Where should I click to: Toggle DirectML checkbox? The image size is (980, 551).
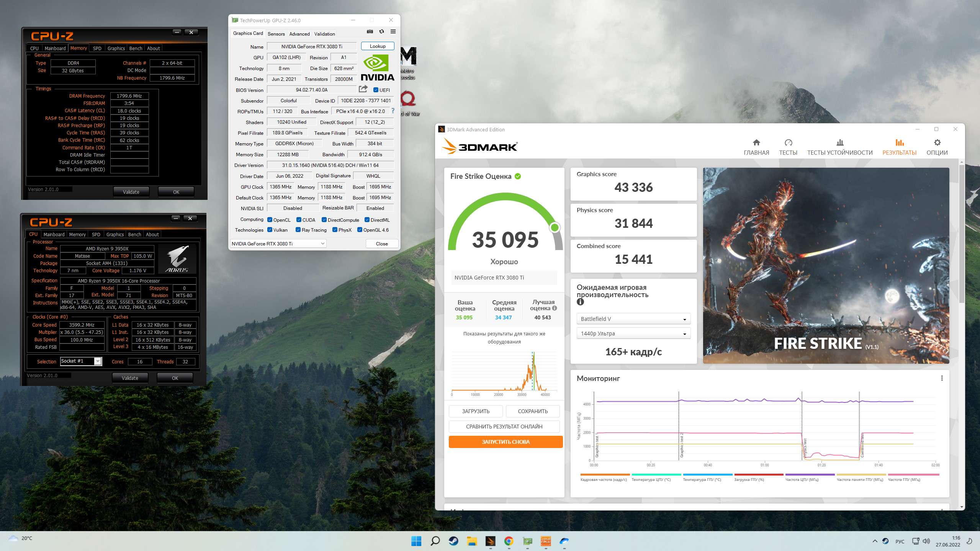(x=367, y=220)
